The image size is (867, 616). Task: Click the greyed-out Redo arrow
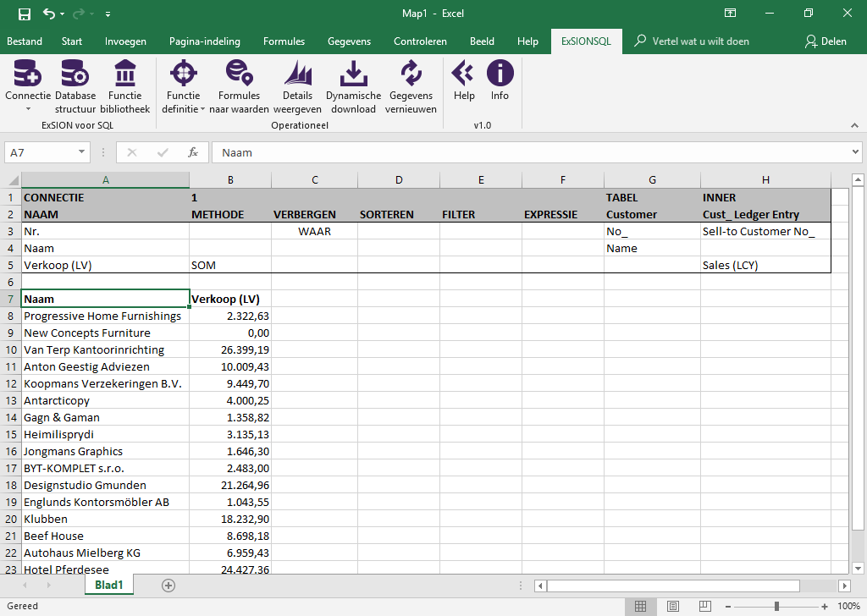point(80,14)
